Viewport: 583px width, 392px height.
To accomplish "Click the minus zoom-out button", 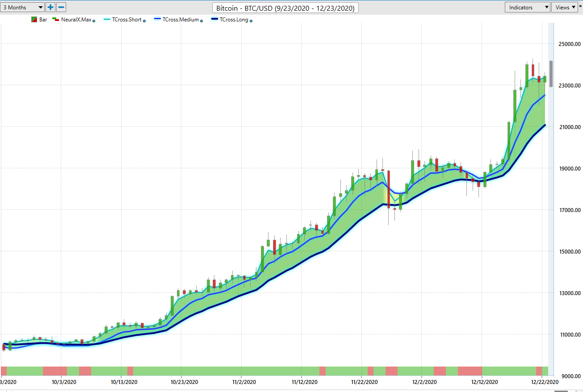I will click(62, 7).
